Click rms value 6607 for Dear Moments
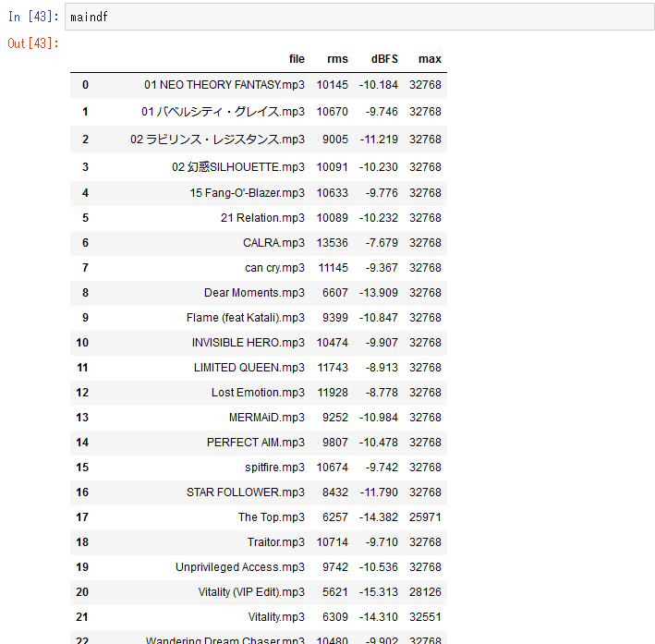 [x=335, y=293]
